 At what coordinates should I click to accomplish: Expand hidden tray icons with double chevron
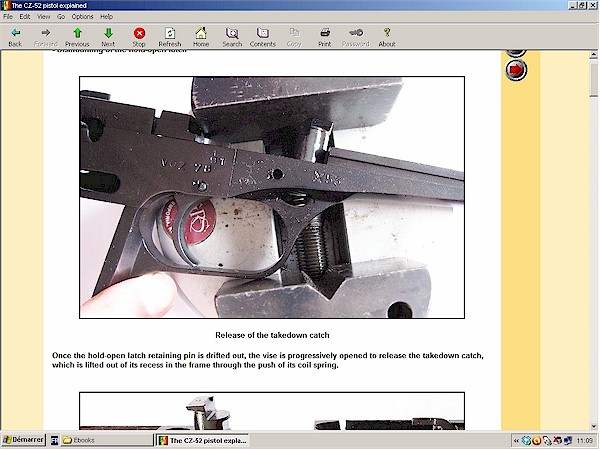(516, 441)
